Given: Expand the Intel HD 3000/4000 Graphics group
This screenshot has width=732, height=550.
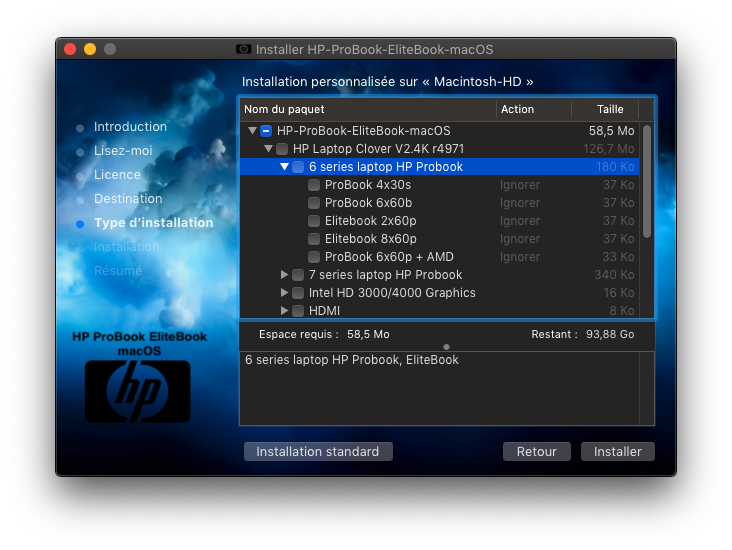Looking at the screenshot, I should point(284,293).
